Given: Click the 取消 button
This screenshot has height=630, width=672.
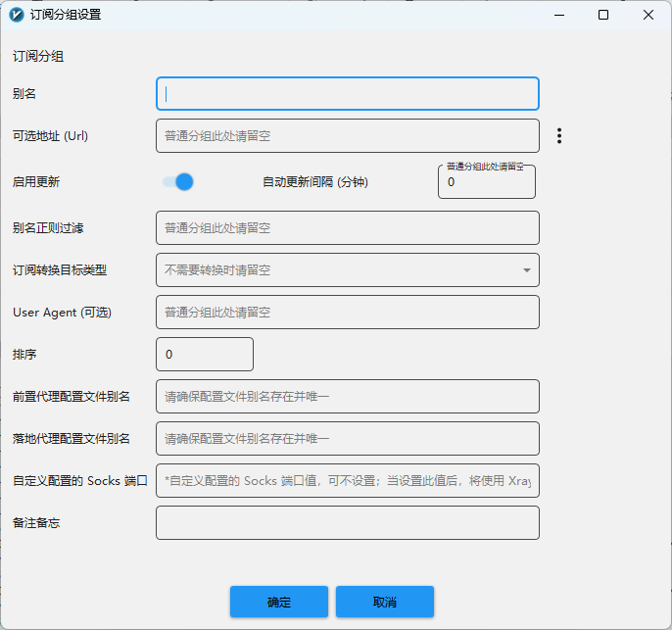Looking at the screenshot, I should tap(385, 602).
